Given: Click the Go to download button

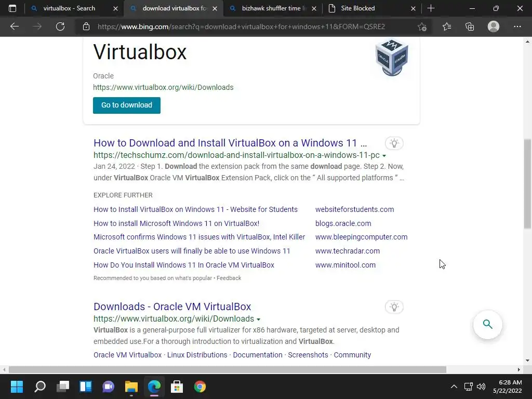Looking at the screenshot, I should 127,105.
